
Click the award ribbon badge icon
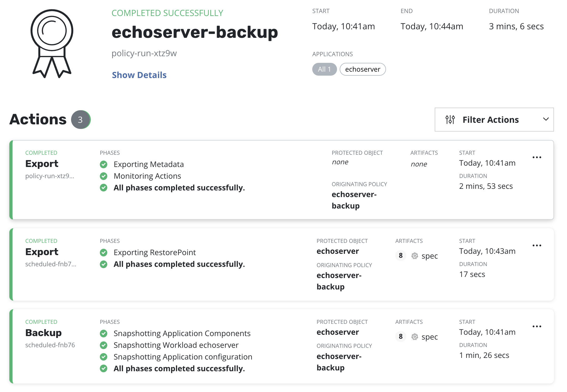52,43
